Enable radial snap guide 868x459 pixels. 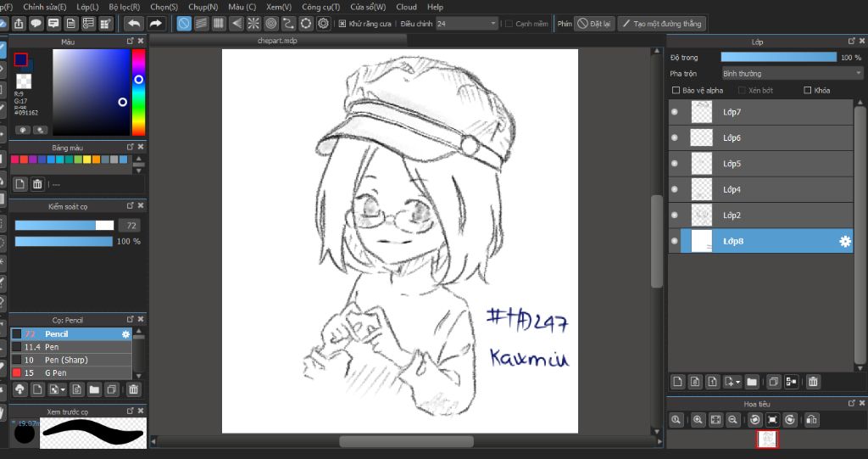click(253, 23)
